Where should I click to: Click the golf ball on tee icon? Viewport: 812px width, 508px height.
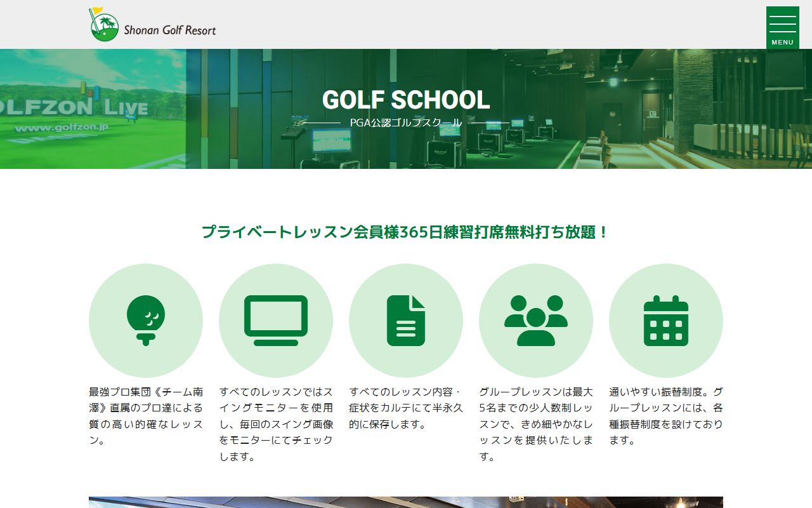click(146, 321)
